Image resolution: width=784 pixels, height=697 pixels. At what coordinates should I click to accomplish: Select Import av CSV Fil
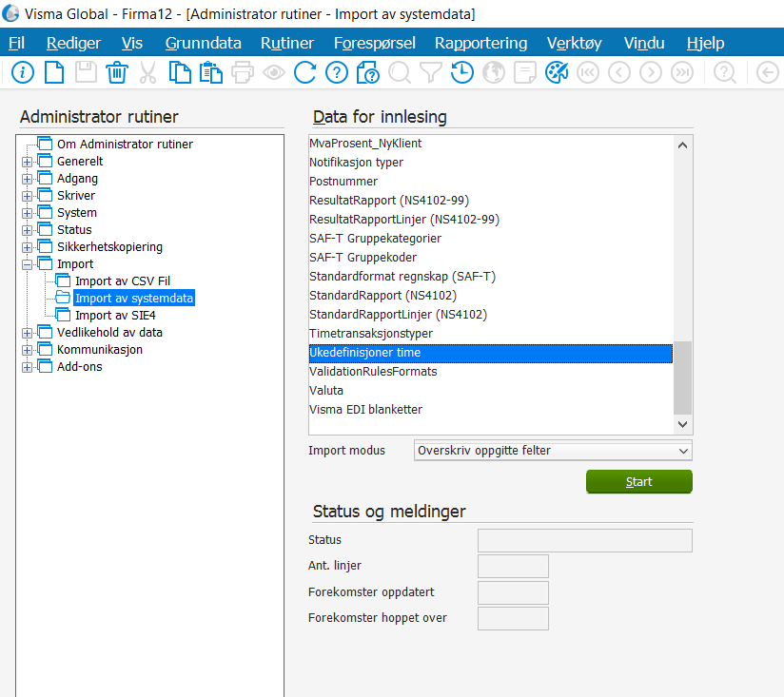[x=123, y=281]
